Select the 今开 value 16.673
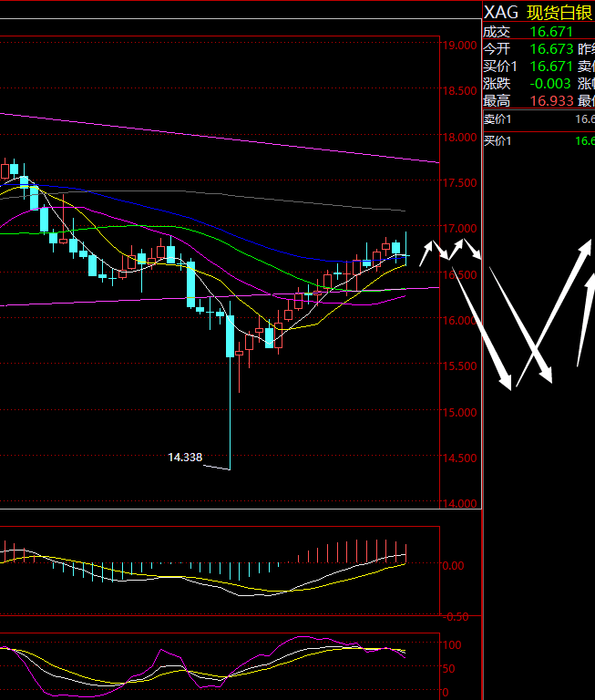 551,48
